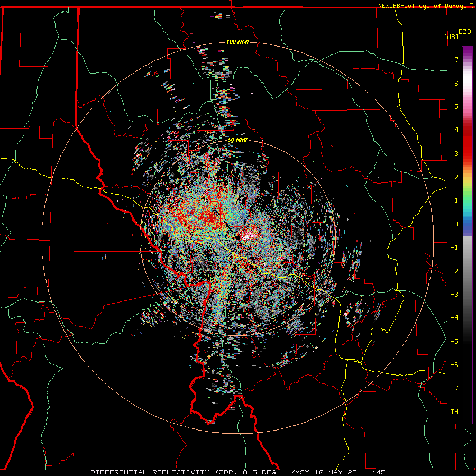Click the DZD legend title

(x=465, y=32)
